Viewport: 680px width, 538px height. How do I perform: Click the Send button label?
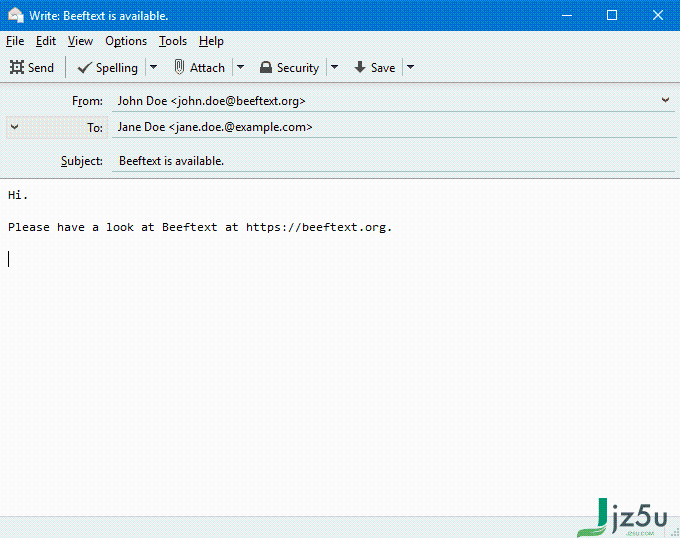tap(41, 68)
